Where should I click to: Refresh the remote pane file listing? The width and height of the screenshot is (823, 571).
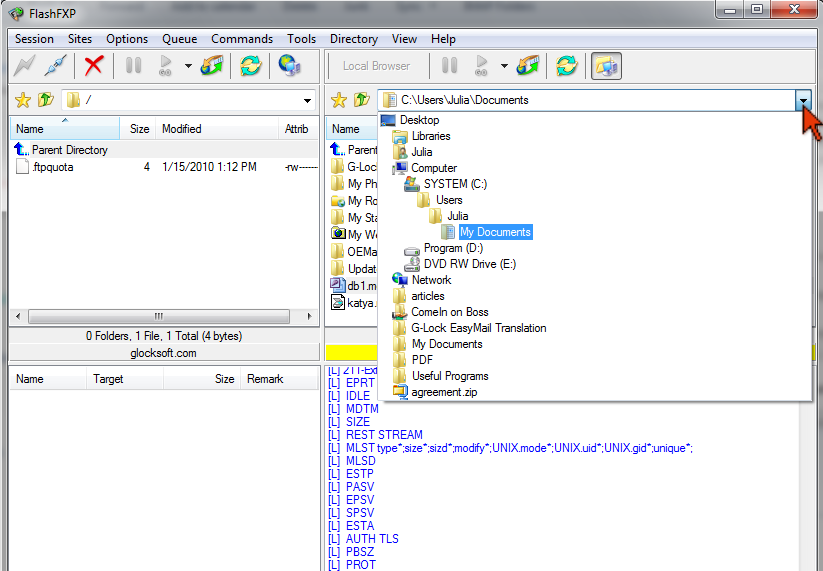[x=249, y=66]
